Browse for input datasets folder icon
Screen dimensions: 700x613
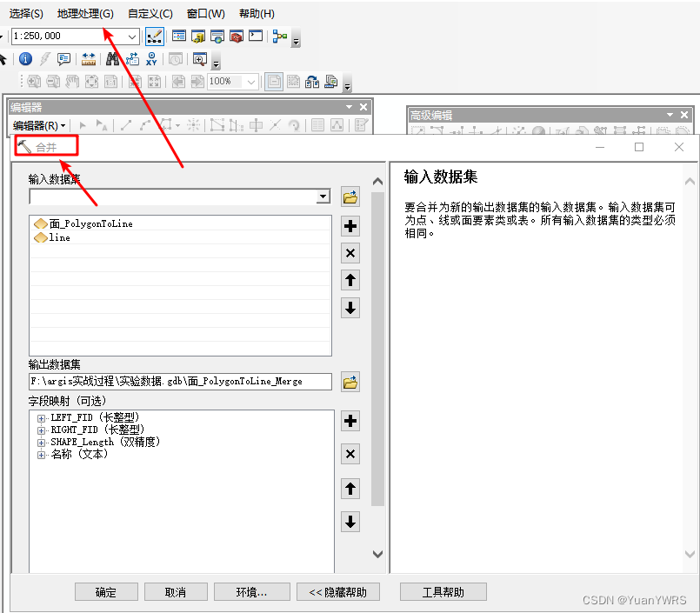(350, 197)
